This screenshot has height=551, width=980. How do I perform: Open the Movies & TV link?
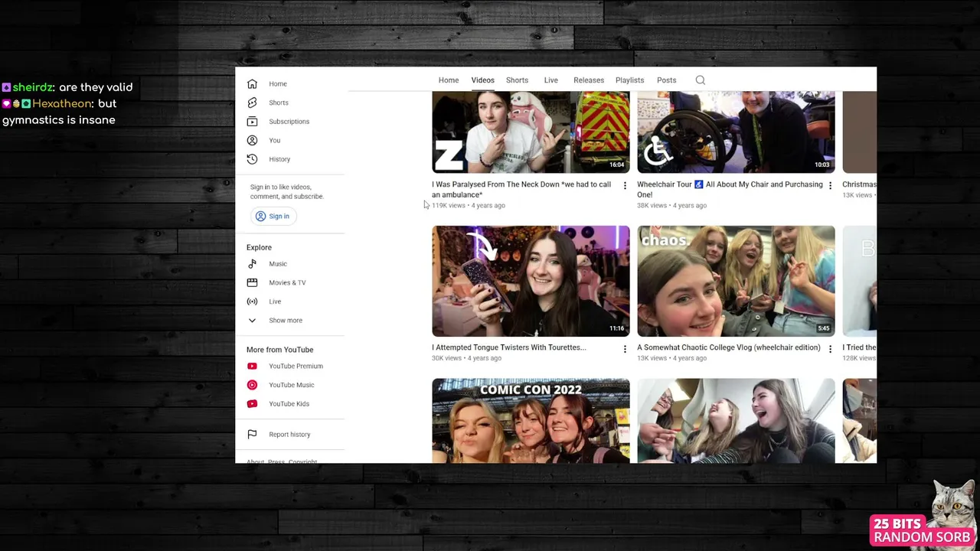287,282
